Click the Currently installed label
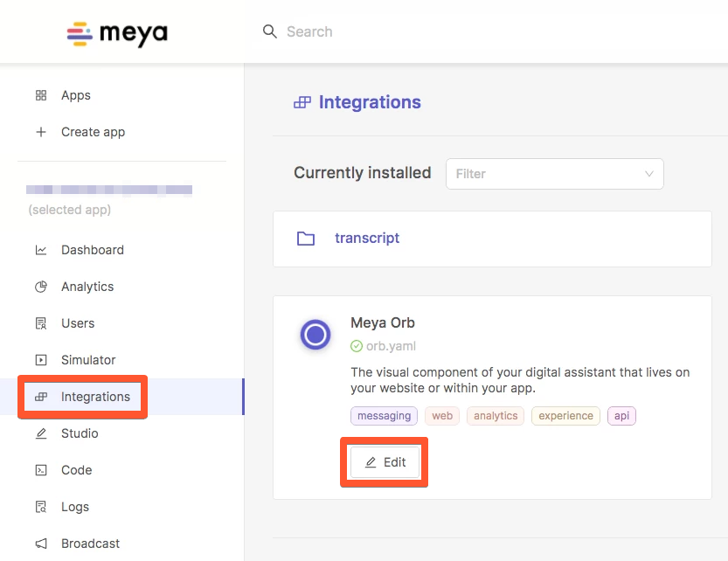Viewport: 728px width, 561px height. [363, 173]
